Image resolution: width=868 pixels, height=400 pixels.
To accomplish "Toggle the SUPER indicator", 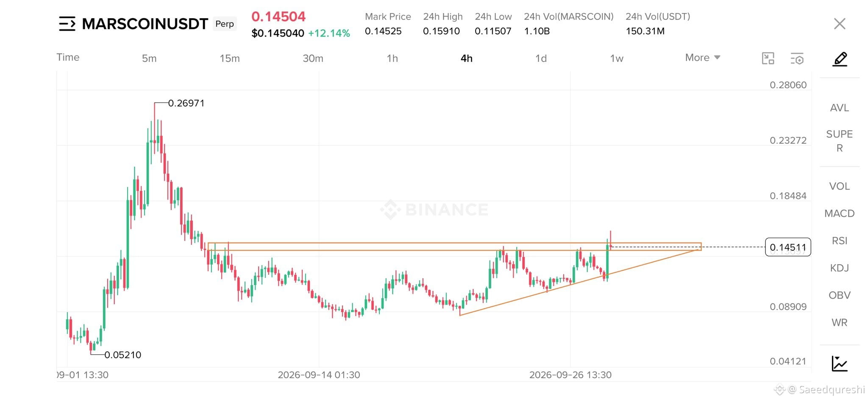I will click(839, 141).
